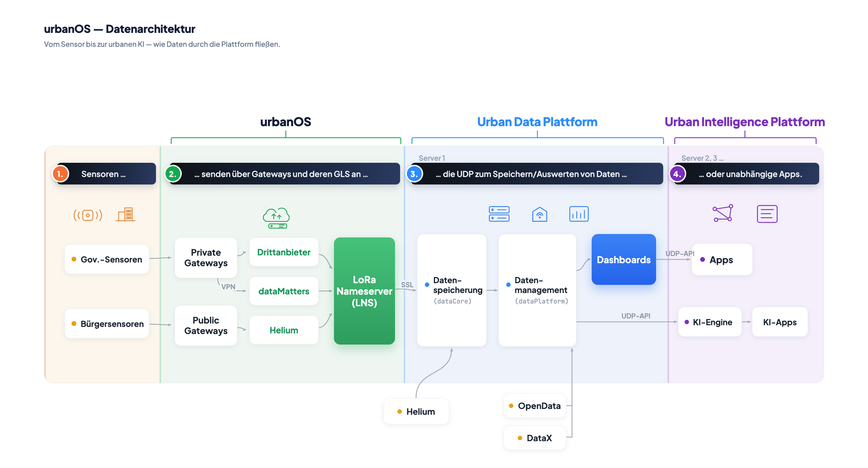Click the UDP-API label above KI-Engine arrow
The height and width of the screenshot is (468, 868).
636,316
